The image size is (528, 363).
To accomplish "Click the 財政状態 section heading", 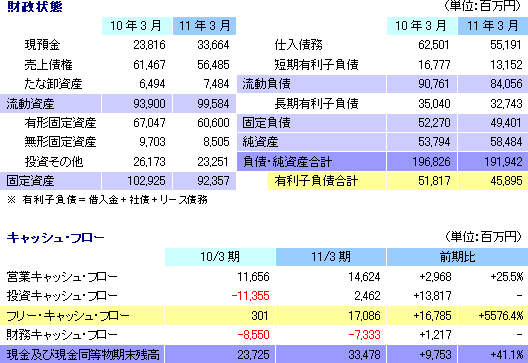I will tap(35, 6).
